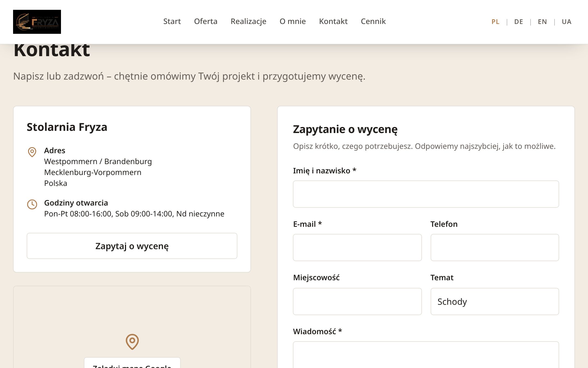Click the Zapytaj o wycenę button
The height and width of the screenshot is (368, 588).
(x=132, y=246)
